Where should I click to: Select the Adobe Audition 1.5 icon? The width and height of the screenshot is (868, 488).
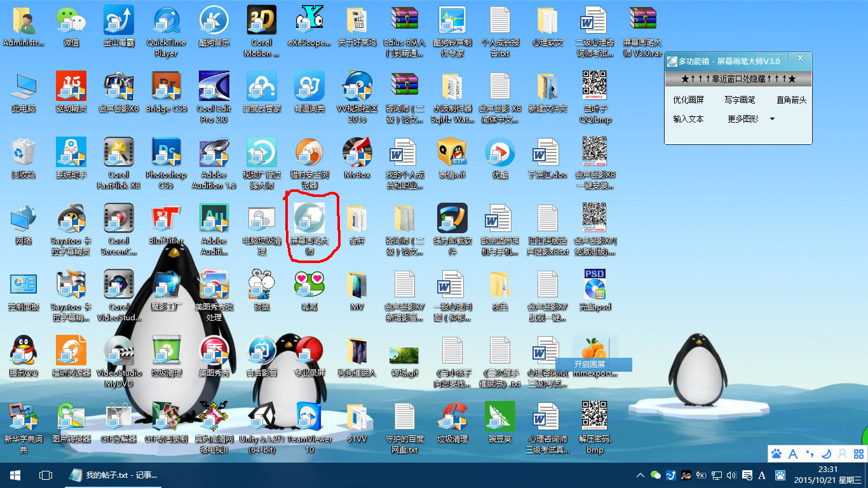pyautogui.click(x=214, y=163)
